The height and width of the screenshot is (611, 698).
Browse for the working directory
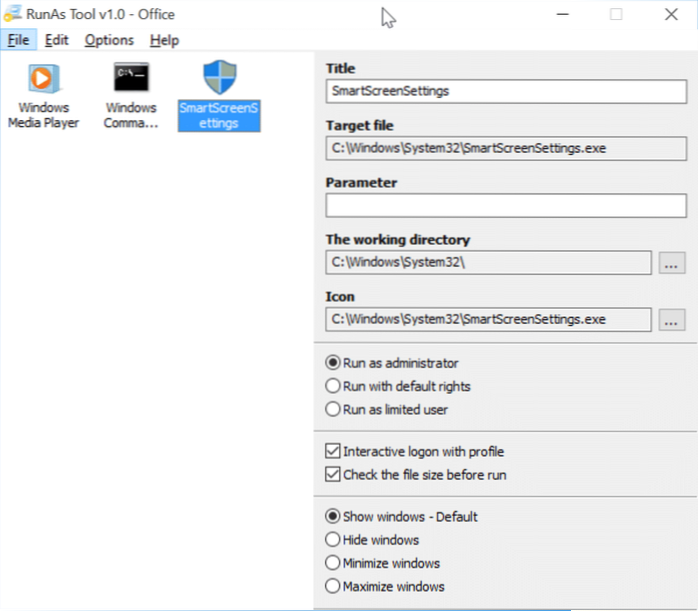pos(672,263)
